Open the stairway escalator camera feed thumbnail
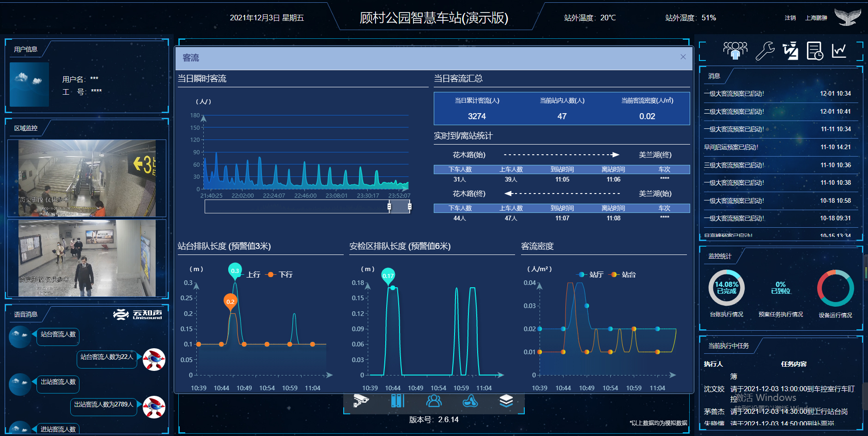 [87, 178]
